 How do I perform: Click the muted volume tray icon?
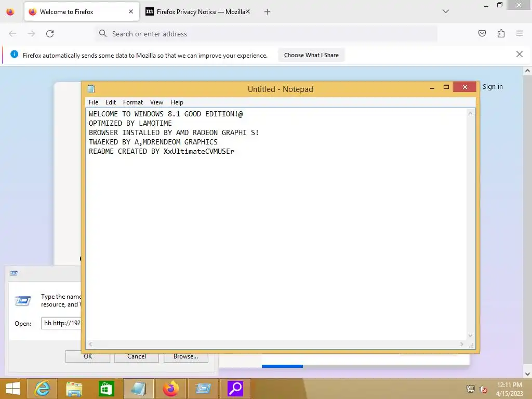pyautogui.click(x=483, y=389)
